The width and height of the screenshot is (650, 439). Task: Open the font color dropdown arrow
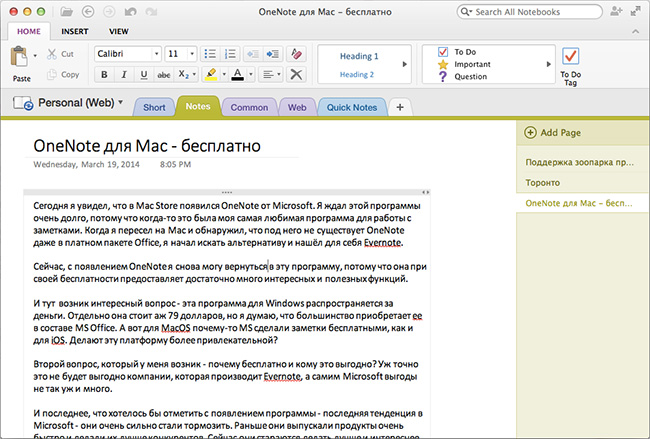coord(250,75)
